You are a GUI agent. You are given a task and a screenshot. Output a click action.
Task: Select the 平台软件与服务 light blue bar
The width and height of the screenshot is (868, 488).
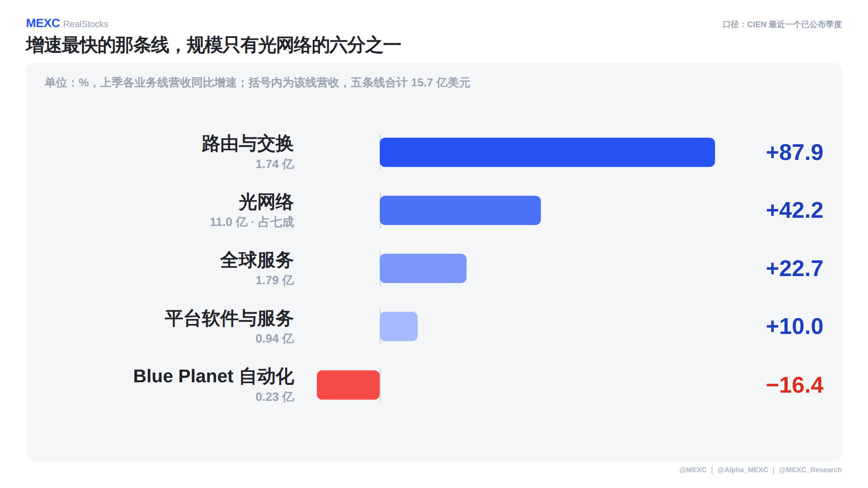pyautogui.click(x=399, y=326)
